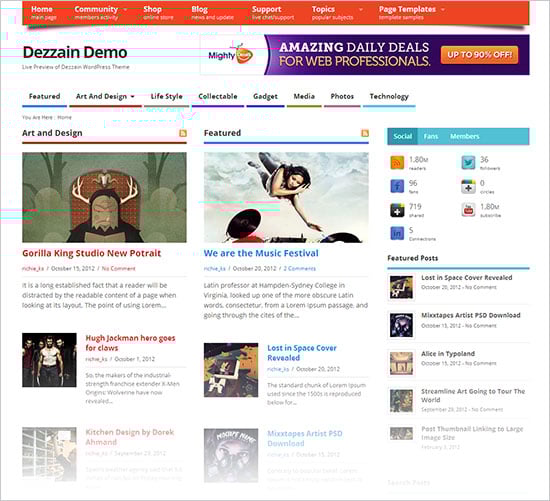Click the Mixxtapes skull thumbnail in Featured column
Image resolution: width=550 pixels, height=501 pixels.
click(231, 455)
